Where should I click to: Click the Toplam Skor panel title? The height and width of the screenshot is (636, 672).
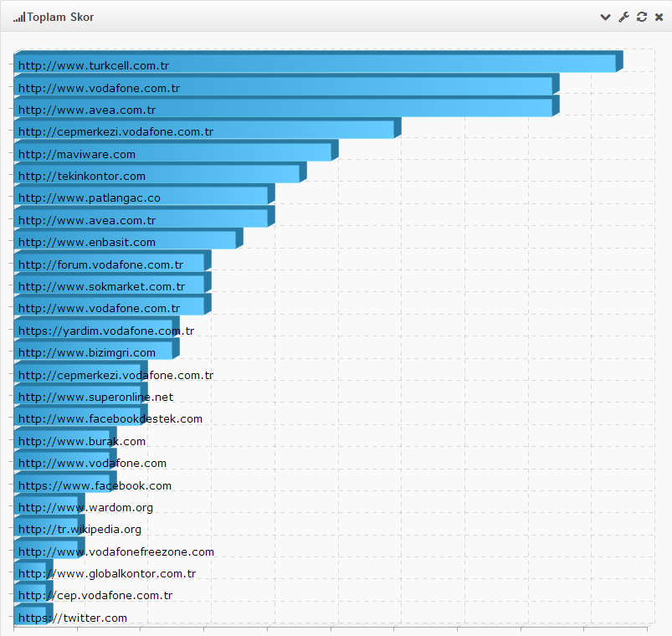(60, 17)
